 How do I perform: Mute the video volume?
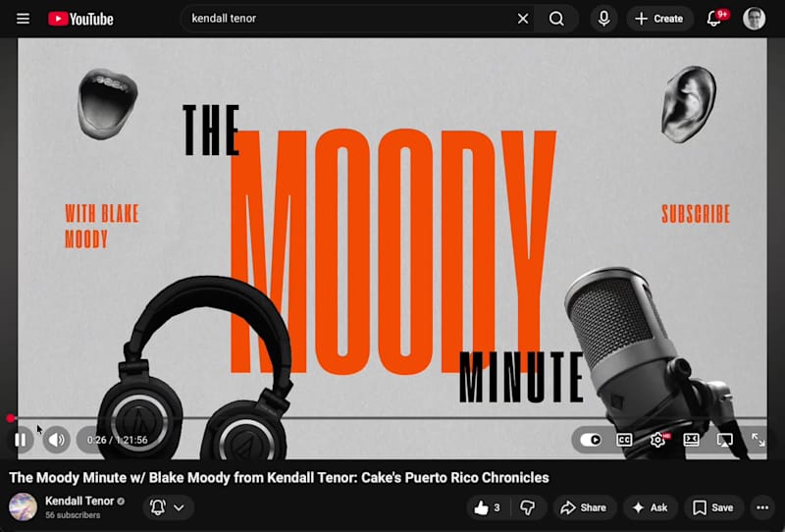click(56, 440)
